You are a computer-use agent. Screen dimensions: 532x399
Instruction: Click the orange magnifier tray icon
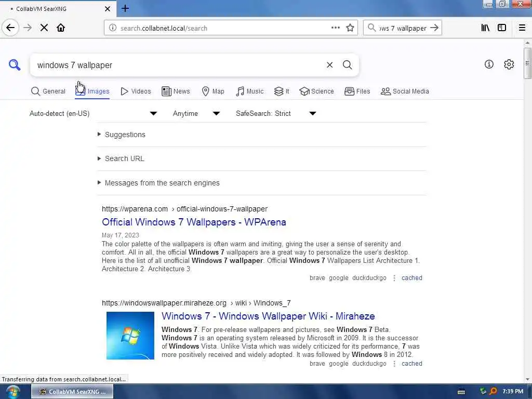tap(494, 391)
